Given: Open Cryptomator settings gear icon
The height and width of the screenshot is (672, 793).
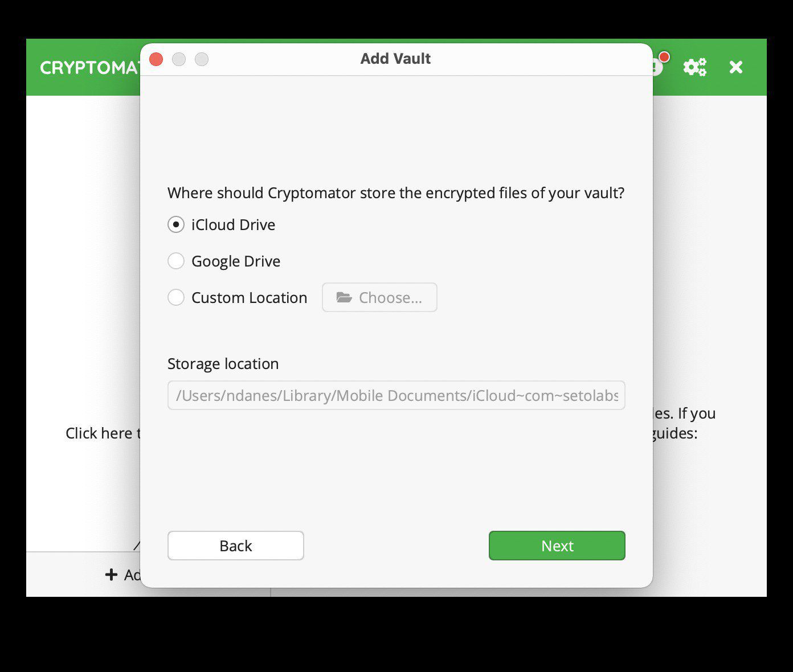Looking at the screenshot, I should (695, 67).
